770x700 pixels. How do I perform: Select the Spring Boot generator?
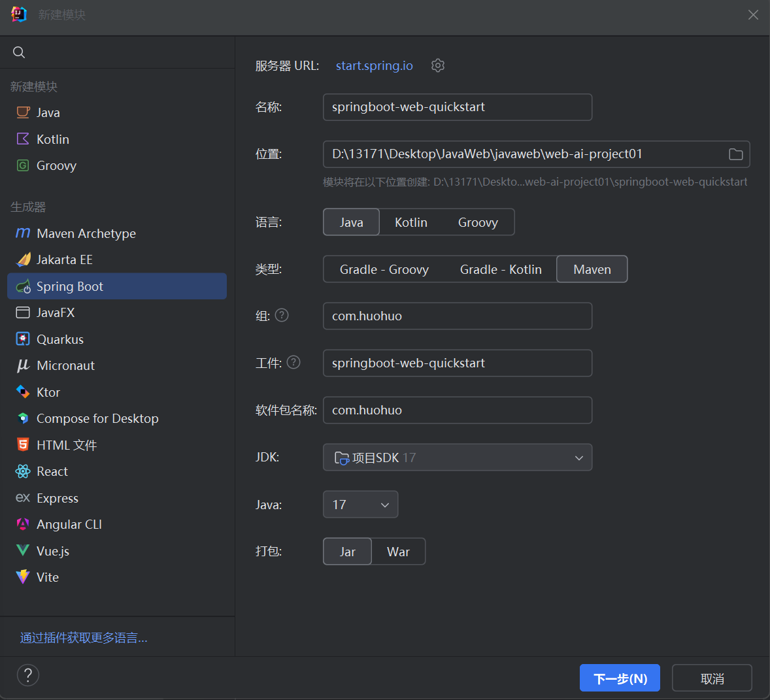[x=117, y=286]
